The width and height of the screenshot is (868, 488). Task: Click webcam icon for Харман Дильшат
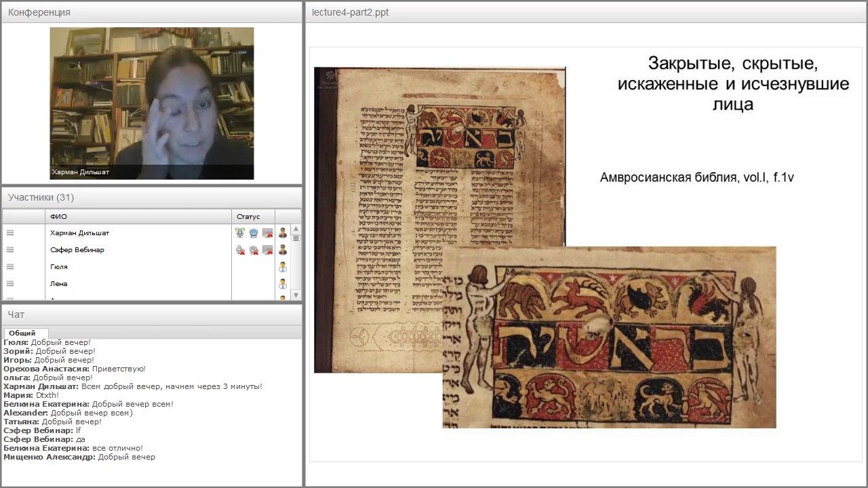click(254, 232)
